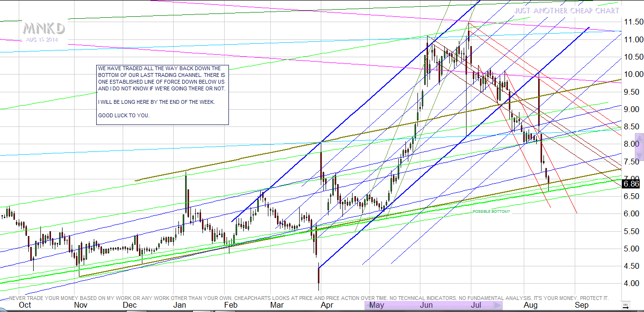Screen dimensions: 644x312
Task: Click the 4.00 price level on the axis
Action: click(x=631, y=284)
